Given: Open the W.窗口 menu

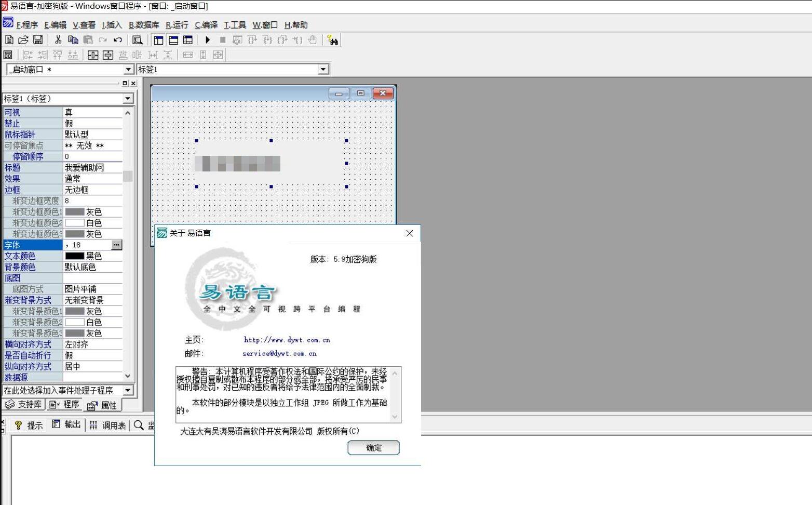Looking at the screenshot, I should (x=265, y=25).
